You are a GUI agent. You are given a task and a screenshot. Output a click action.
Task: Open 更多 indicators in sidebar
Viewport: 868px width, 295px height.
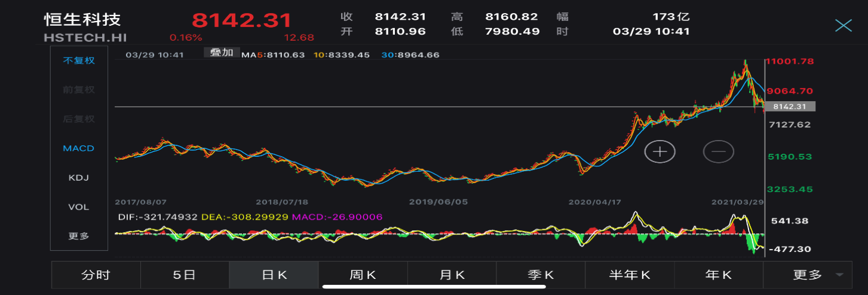pos(79,236)
